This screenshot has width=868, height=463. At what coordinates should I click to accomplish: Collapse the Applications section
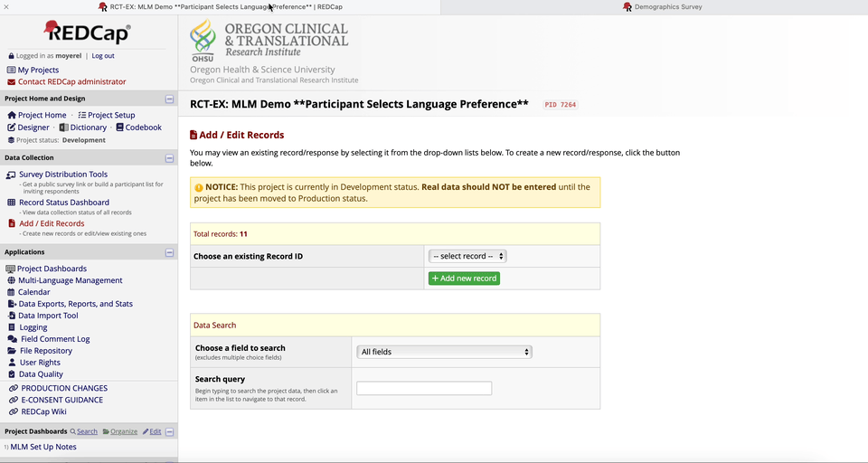point(169,252)
